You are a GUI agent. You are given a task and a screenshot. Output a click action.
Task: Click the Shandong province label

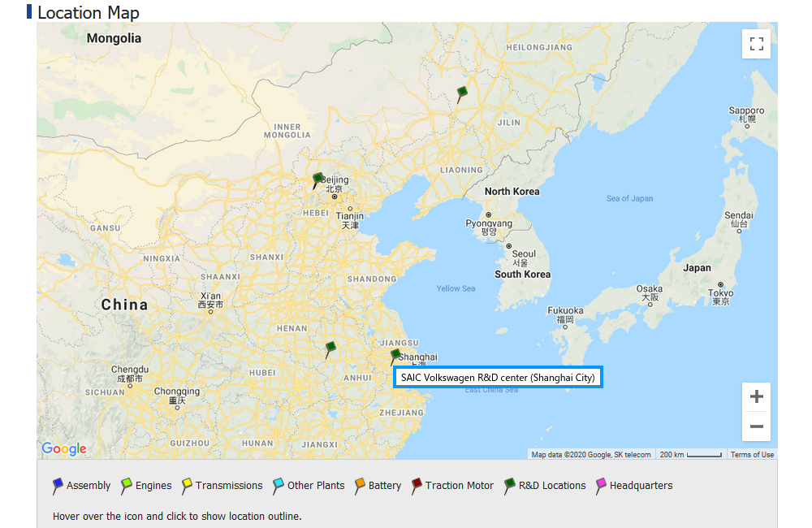pos(371,279)
